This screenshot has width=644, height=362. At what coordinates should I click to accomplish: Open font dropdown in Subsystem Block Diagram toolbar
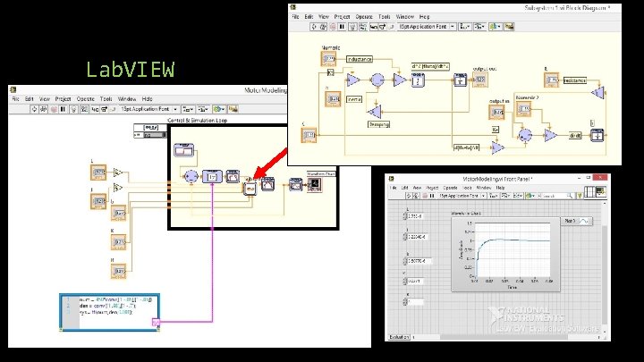click(x=428, y=27)
